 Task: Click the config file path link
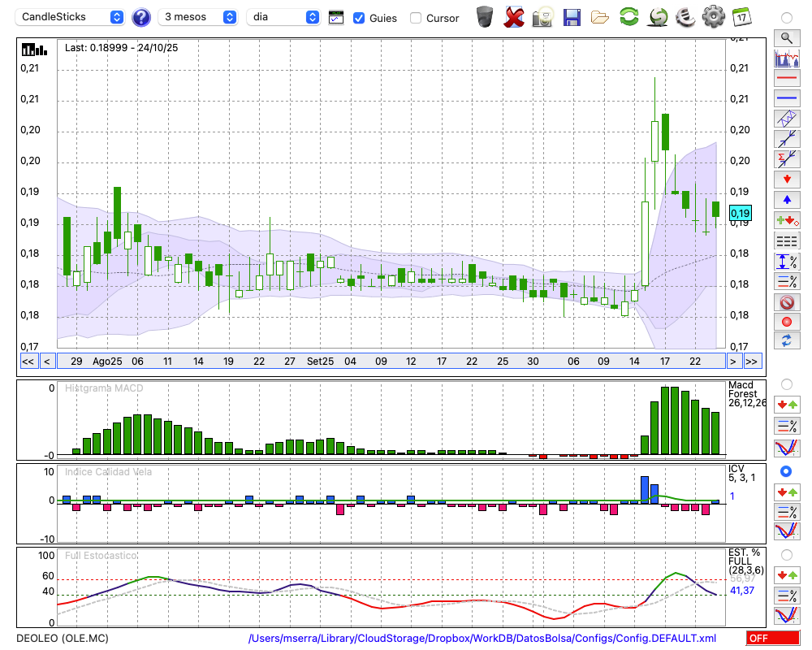coord(482,639)
